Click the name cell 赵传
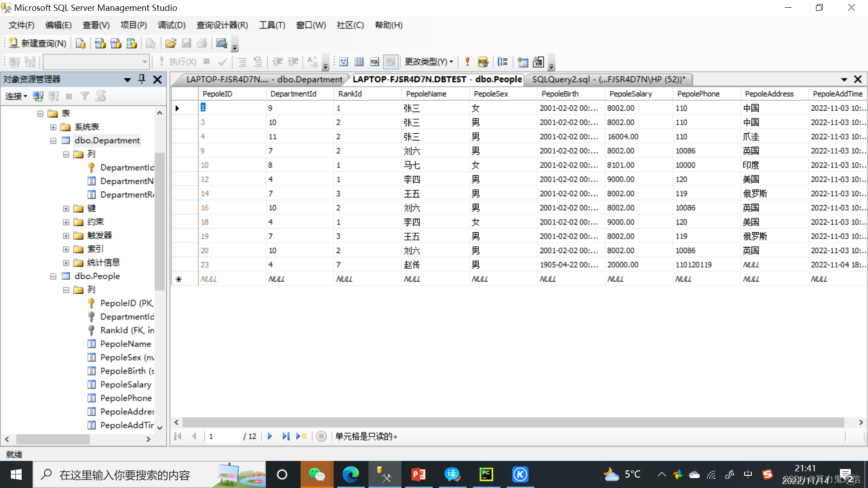The width and height of the screenshot is (868, 488). pyautogui.click(x=435, y=265)
